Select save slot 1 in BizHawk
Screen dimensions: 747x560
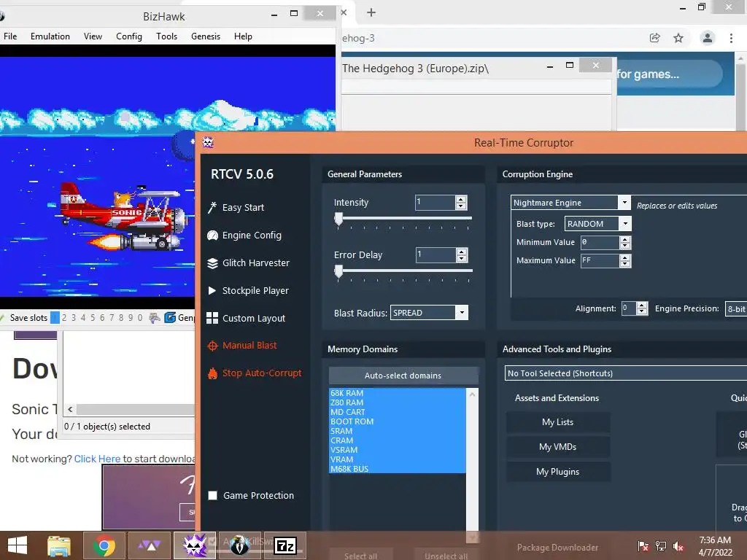click(x=55, y=318)
